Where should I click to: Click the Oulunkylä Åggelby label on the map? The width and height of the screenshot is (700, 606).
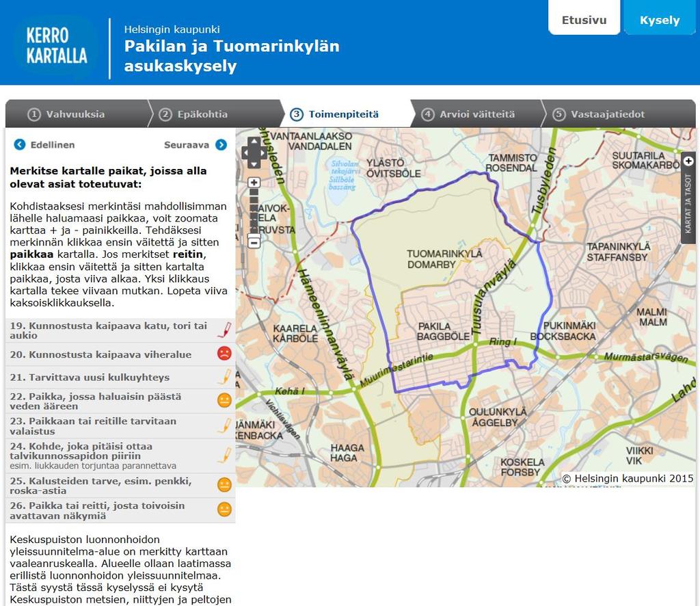tap(498, 417)
